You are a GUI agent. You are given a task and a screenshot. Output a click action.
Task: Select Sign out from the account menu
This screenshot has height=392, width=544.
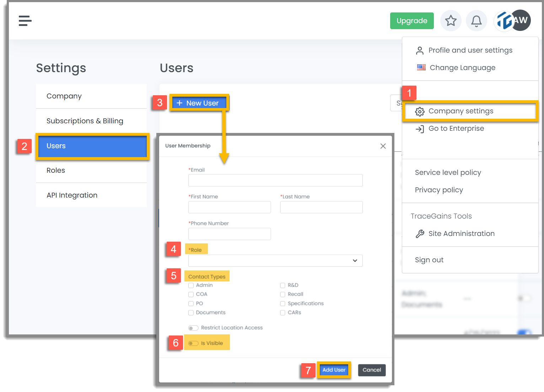tap(429, 260)
